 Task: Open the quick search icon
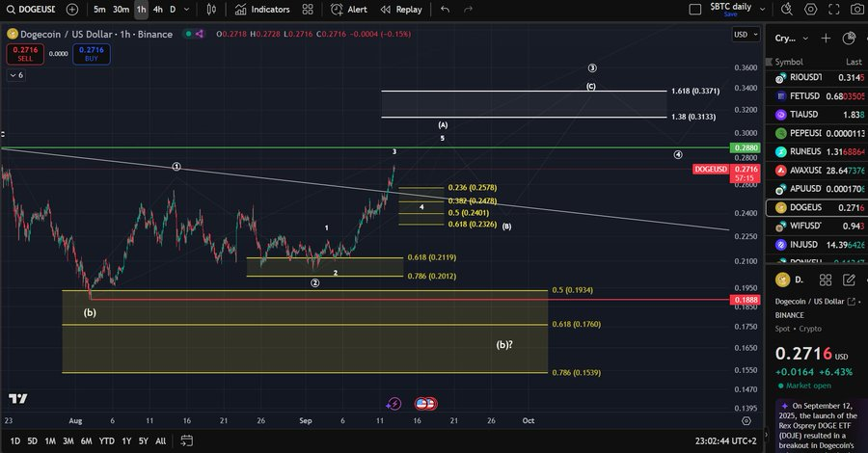[x=787, y=10]
